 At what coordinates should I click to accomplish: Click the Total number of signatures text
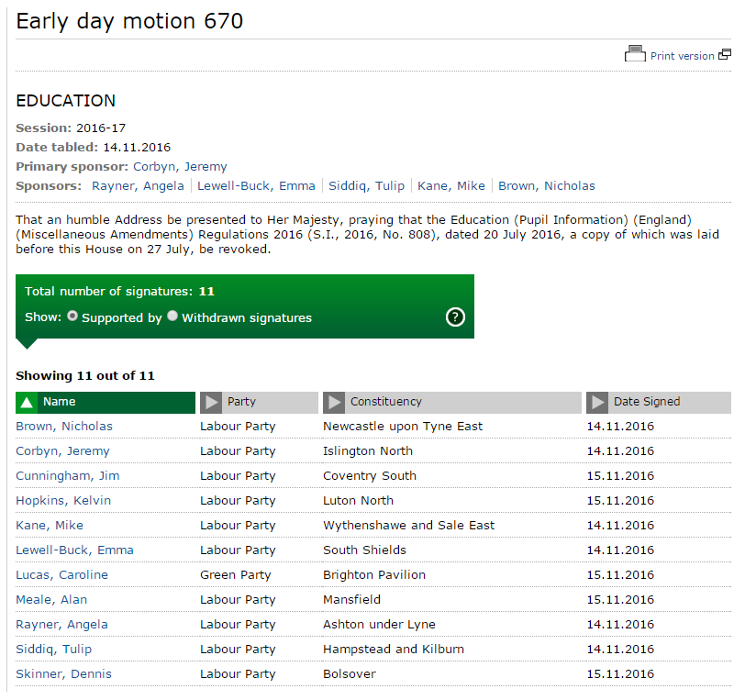pos(119,292)
